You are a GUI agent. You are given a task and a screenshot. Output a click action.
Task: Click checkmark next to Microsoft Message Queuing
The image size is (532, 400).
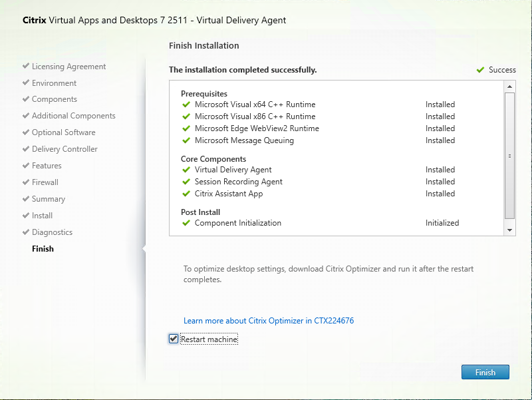click(186, 140)
